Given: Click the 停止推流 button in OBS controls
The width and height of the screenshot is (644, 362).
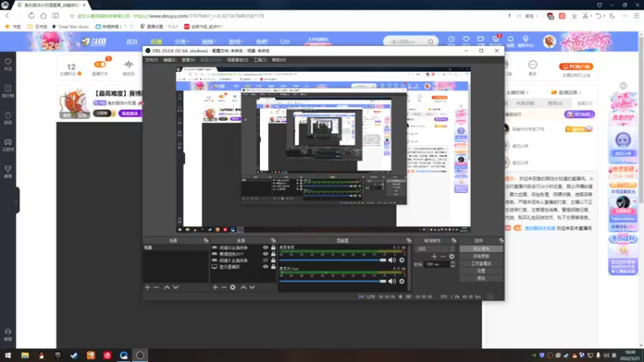Looking at the screenshot, I should [x=481, y=249].
